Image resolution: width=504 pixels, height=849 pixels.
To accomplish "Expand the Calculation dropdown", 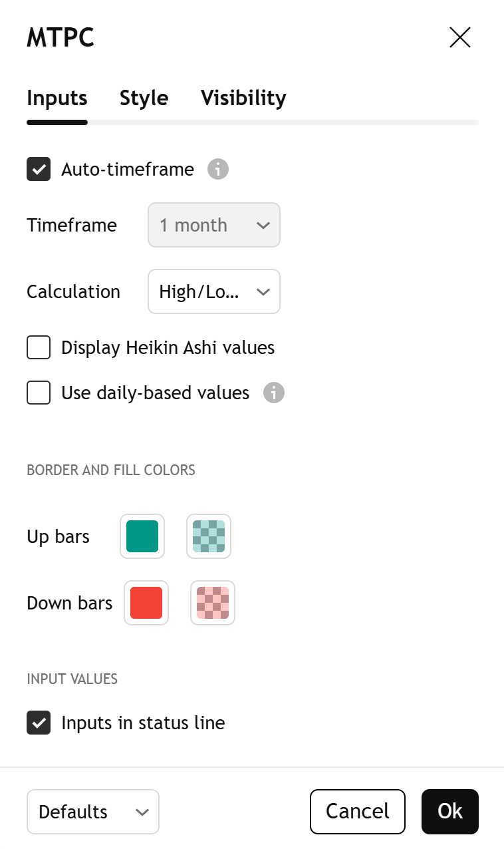I will (x=214, y=292).
